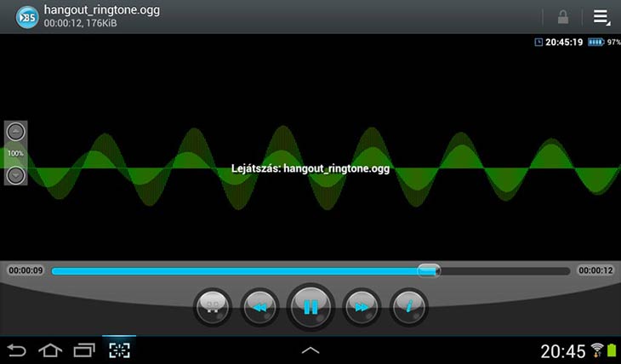Viewport: 621px width, 364px height.
Task: Click the unplayed part of seek bar
Action: point(505,271)
